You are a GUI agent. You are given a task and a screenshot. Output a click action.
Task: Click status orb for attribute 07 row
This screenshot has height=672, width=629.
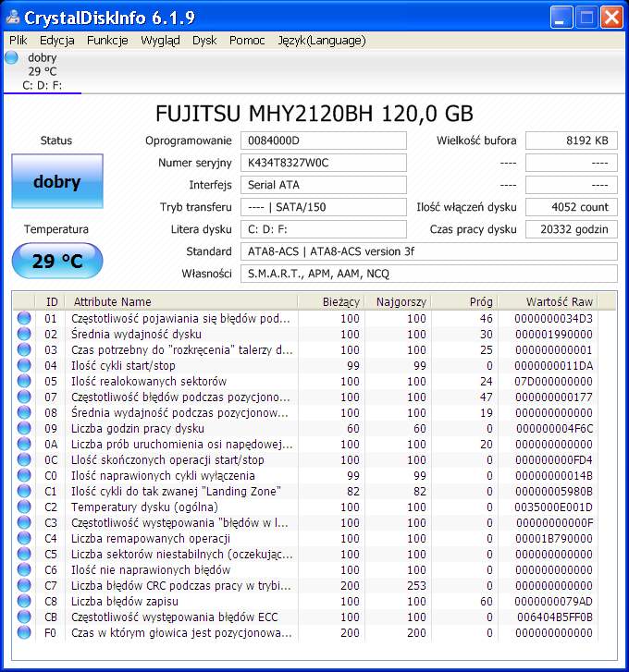(24, 397)
